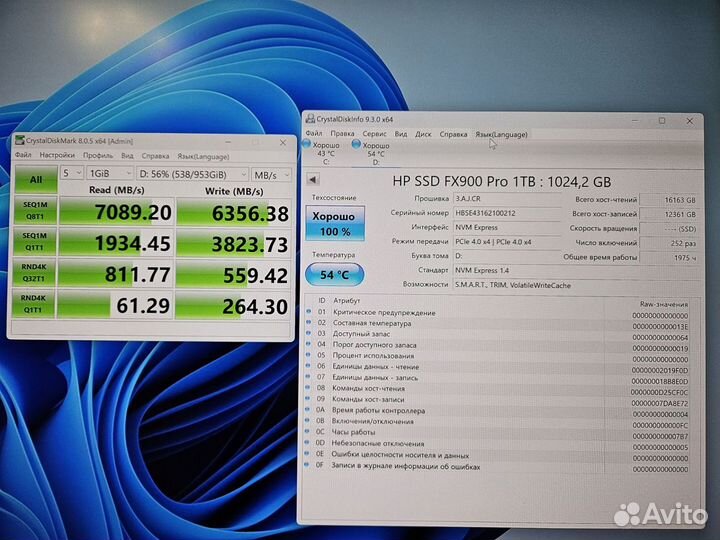Image resolution: width=720 pixels, height=540 pixels.
Task: Start the SEQ1M Q8T1 test
Action: click(x=35, y=210)
